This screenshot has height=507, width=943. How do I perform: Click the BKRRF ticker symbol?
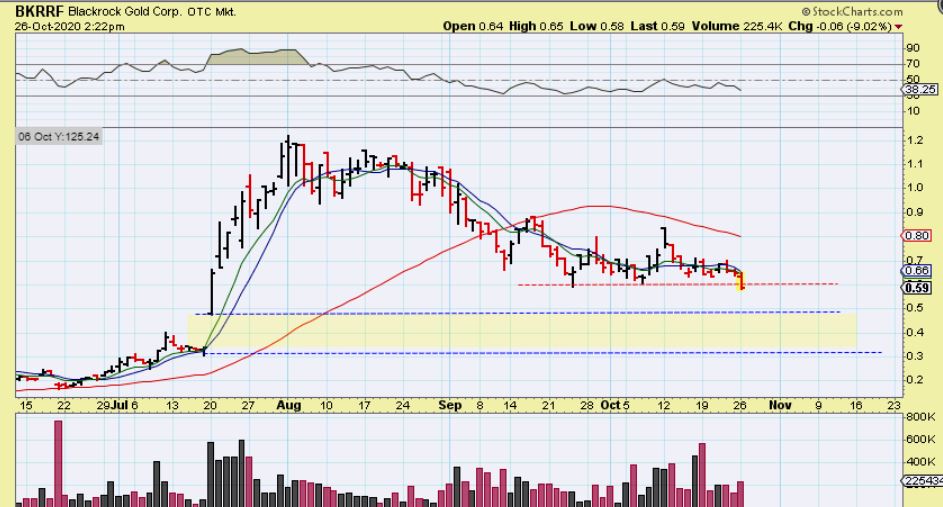point(40,11)
